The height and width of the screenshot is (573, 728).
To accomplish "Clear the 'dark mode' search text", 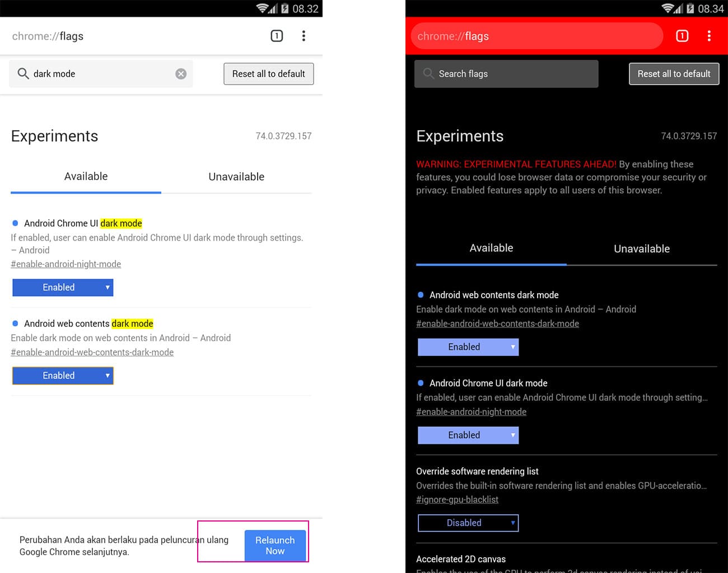I will 181,74.
